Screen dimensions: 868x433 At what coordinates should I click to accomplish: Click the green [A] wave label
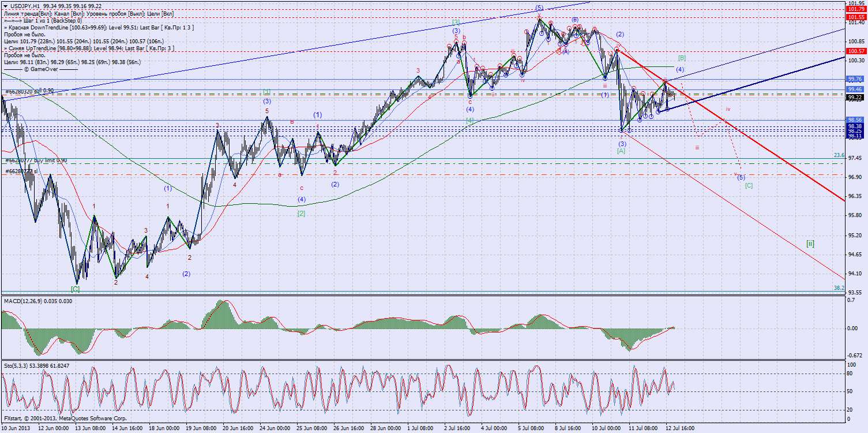coord(621,151)
